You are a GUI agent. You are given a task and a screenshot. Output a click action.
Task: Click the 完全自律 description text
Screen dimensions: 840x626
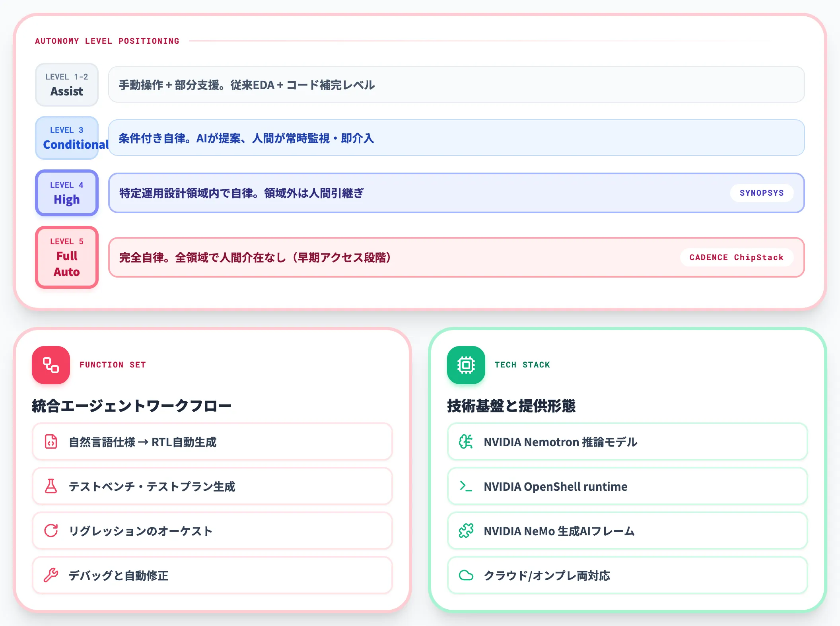[x=255, y=258]
